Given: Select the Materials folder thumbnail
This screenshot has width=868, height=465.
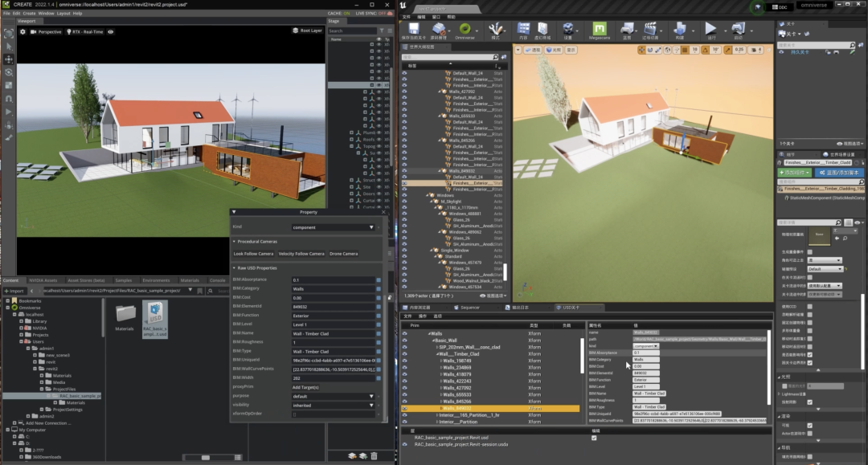Looking at the screenshot, I should 125,316.
